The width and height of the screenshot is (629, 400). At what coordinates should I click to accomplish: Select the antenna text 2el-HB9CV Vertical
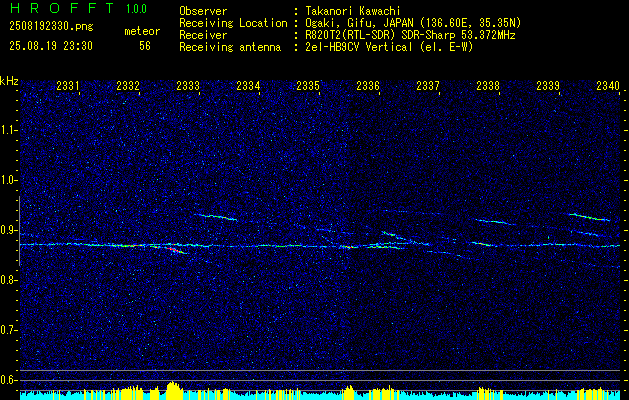point(359,47)
